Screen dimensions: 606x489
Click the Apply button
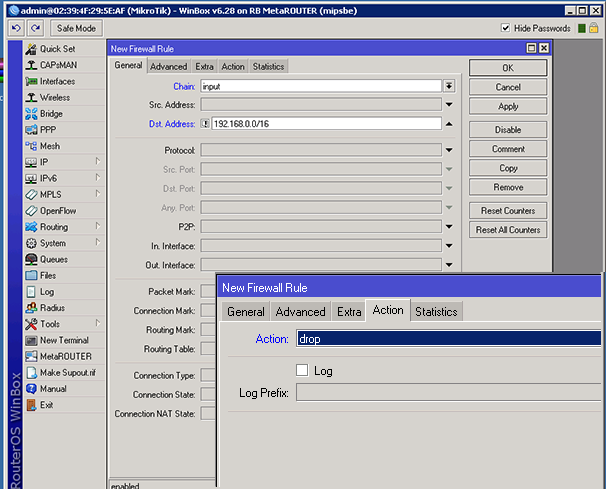[x=508, y=106]
